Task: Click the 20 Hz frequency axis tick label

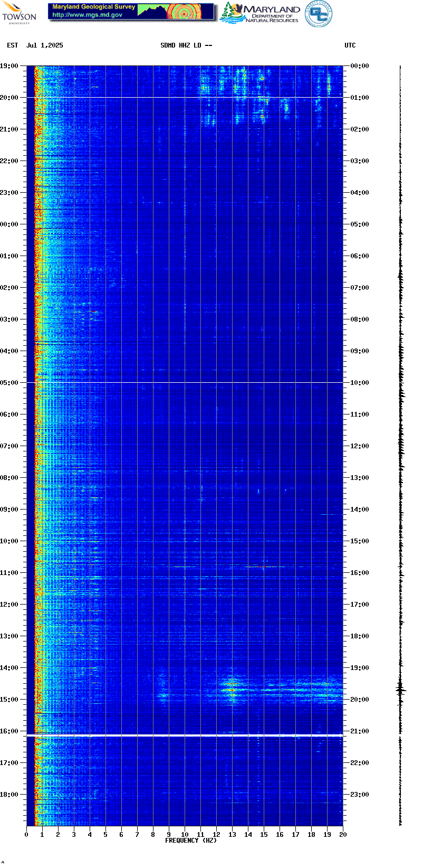Action: tap(343, 835)
